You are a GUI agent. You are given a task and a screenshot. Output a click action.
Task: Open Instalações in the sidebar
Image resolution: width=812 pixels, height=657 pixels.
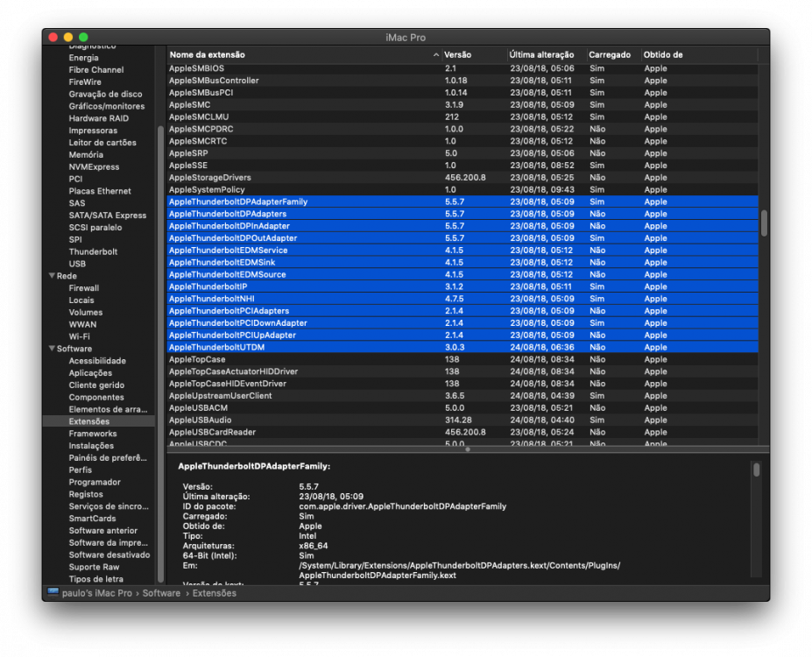(91, 446)
